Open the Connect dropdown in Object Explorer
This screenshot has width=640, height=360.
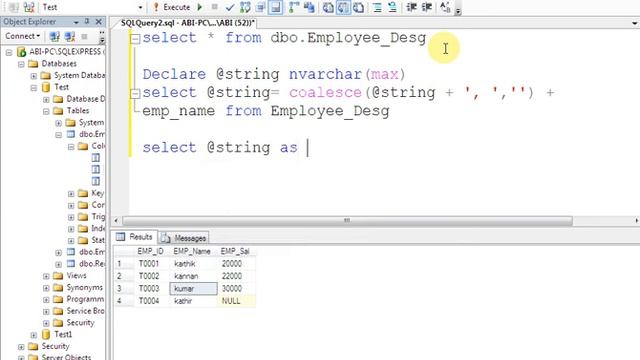click(22, 36)
